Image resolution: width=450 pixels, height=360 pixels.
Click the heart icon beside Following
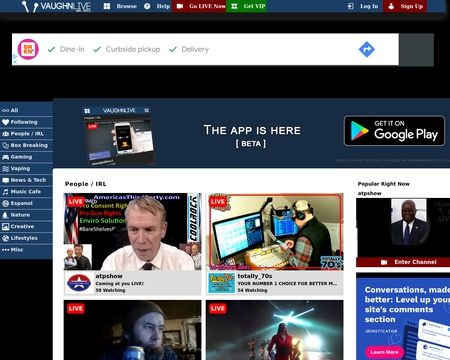(5, 122)
